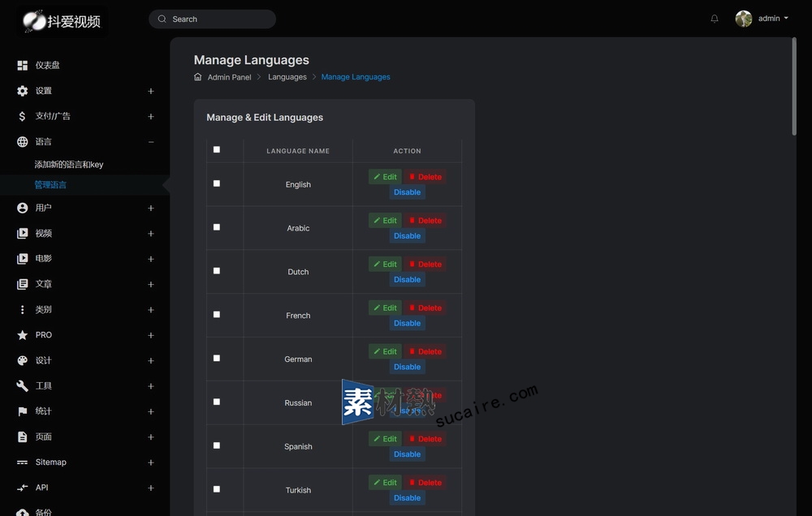
Task: Go to Admin Panel breadcrumb link
Action: click(230, 77)
